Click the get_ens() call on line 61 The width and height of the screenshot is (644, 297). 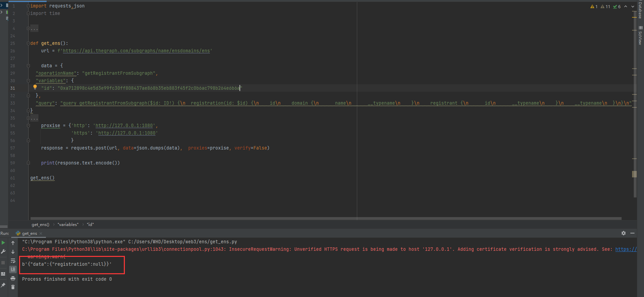click(42, 178)
